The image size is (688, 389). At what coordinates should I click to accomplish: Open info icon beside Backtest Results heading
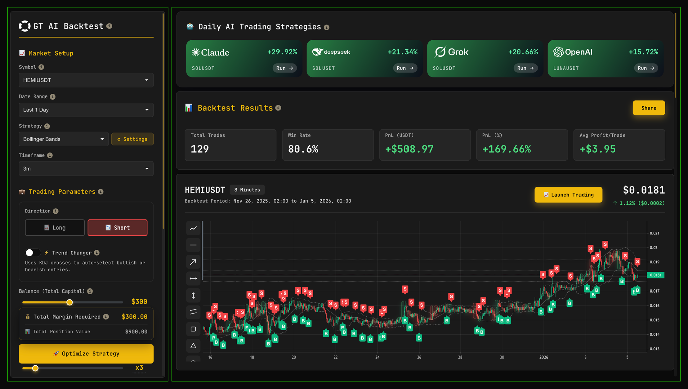pyautogui.click(x=278, y=108)
